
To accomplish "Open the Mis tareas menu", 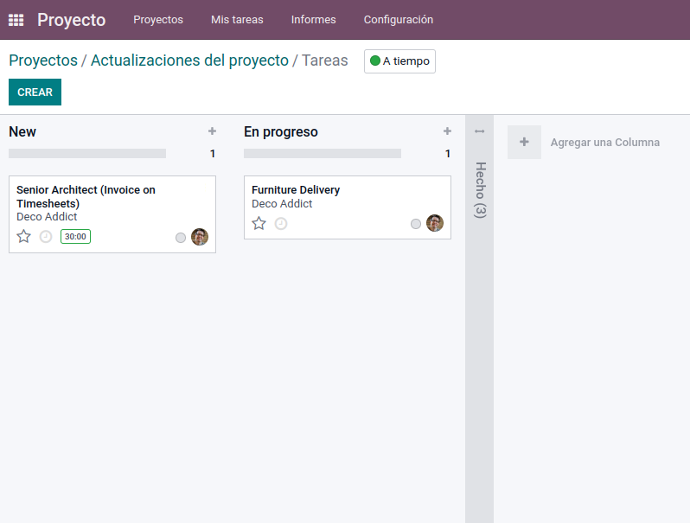I will (237, 20).
